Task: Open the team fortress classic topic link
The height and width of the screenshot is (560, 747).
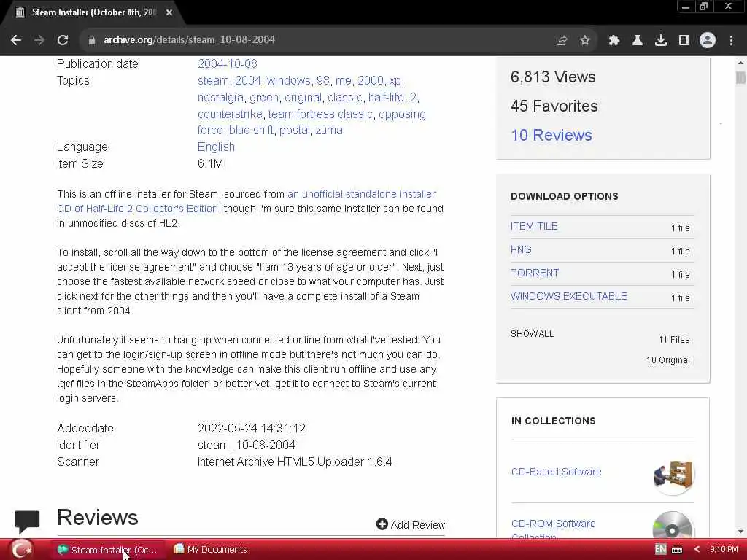Action: (x=320, y=114)
